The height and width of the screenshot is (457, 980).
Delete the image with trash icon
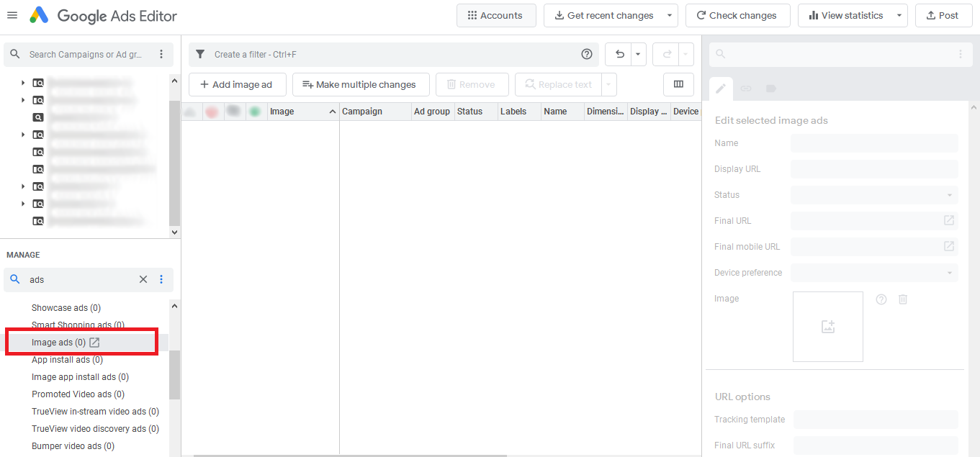coord(903,299)
